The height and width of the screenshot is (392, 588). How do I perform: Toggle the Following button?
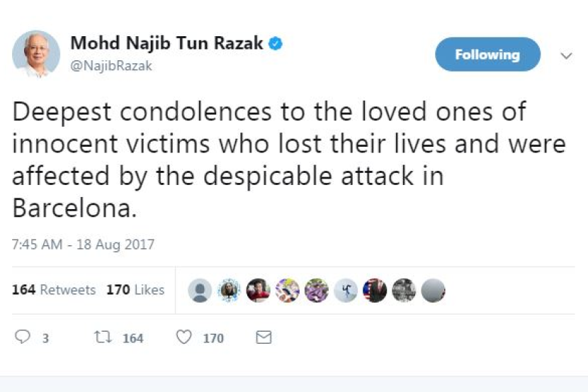487,55
